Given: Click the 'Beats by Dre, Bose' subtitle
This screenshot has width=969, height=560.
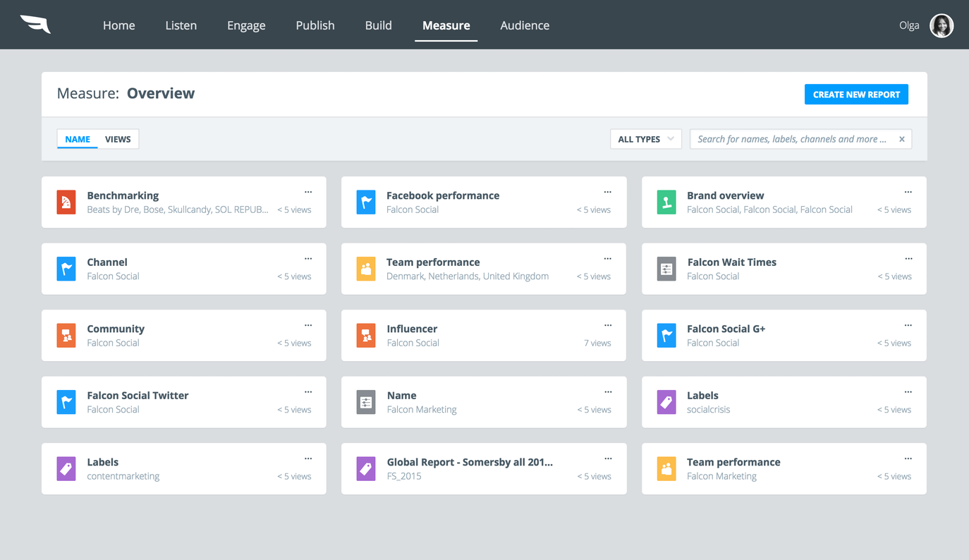Looking at the screenshot, I should (x=178, y=209).
